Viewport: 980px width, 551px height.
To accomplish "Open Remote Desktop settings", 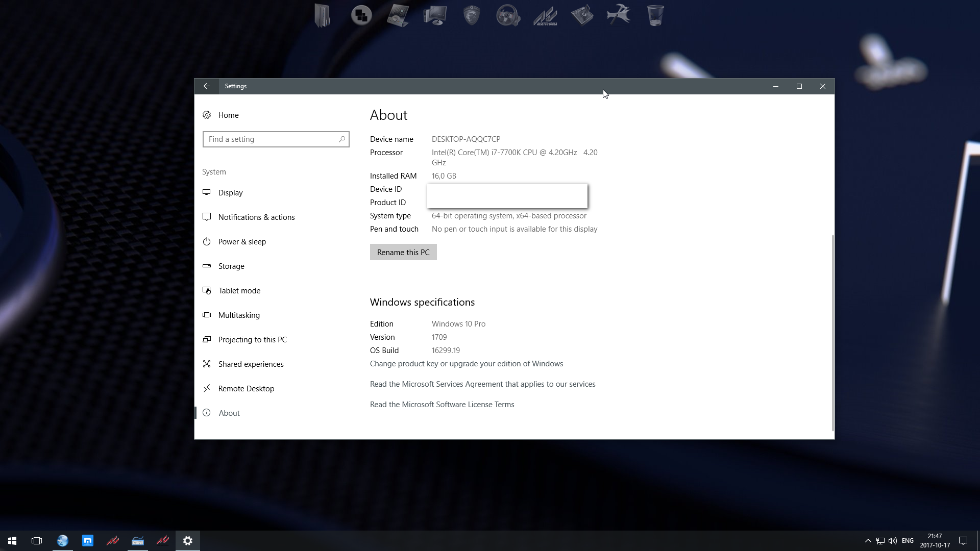I will pyautogui.click(x=246, y=389).
